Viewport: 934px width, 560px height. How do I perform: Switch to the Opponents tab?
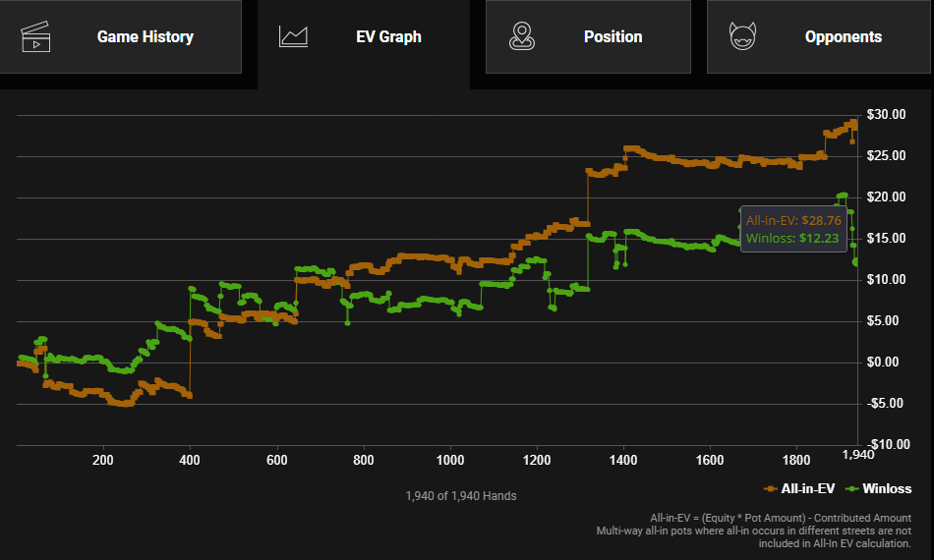coord(818,37)
